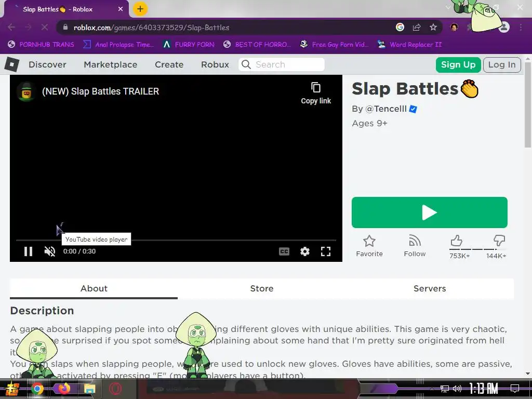Share this page via the share icon
Image resolution: width=532 pixels, height=399 pixels.
coord(417,27)
